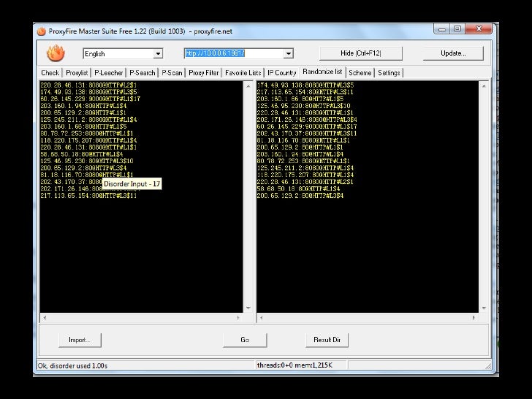Click the Update... button

[453, 53]
